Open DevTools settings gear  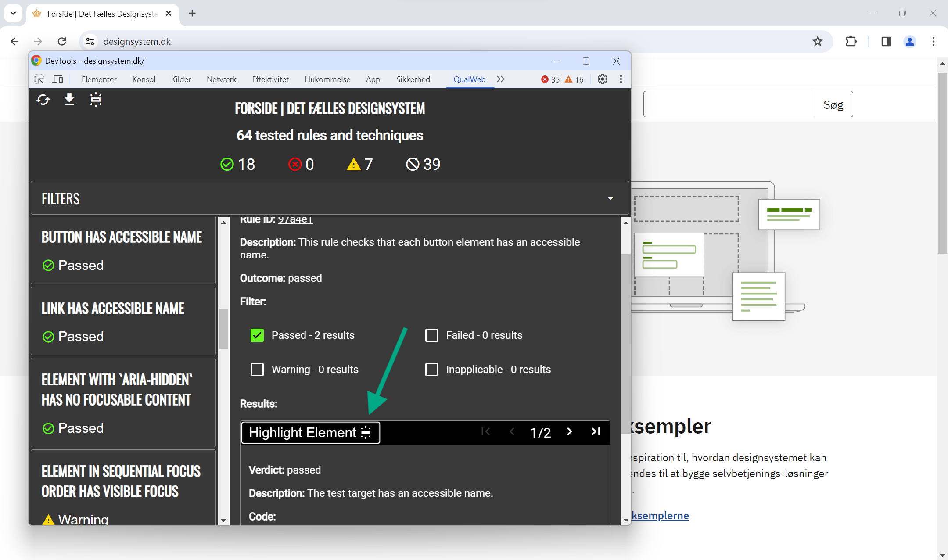[603, 79]
